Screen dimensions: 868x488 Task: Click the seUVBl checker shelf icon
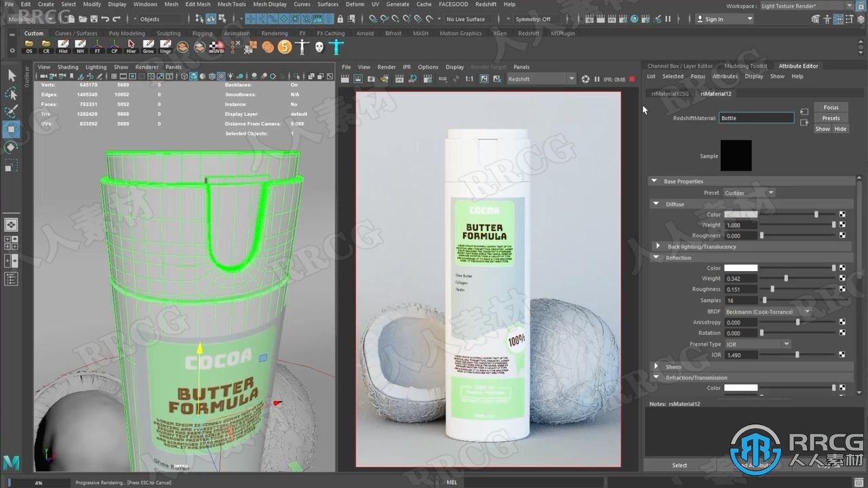pyautogui.click(x=216, y=47)
